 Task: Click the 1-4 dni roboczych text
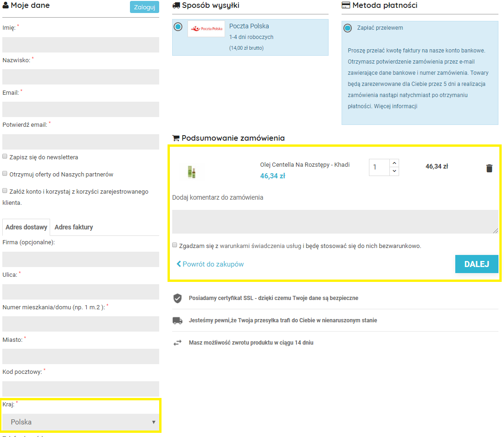252,37
